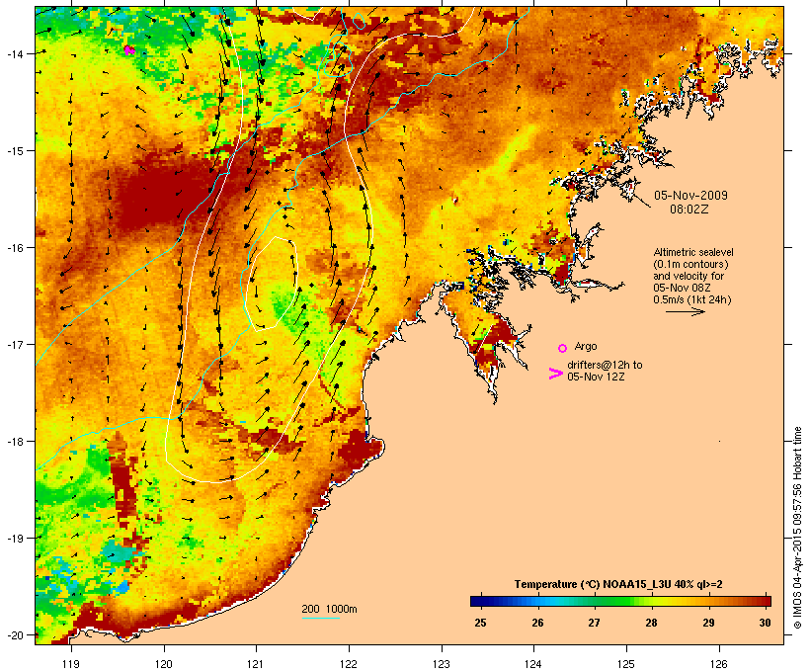Click the velocity scale arrow in legend
This screenshot has height=672, width=810.
(685, 311)
